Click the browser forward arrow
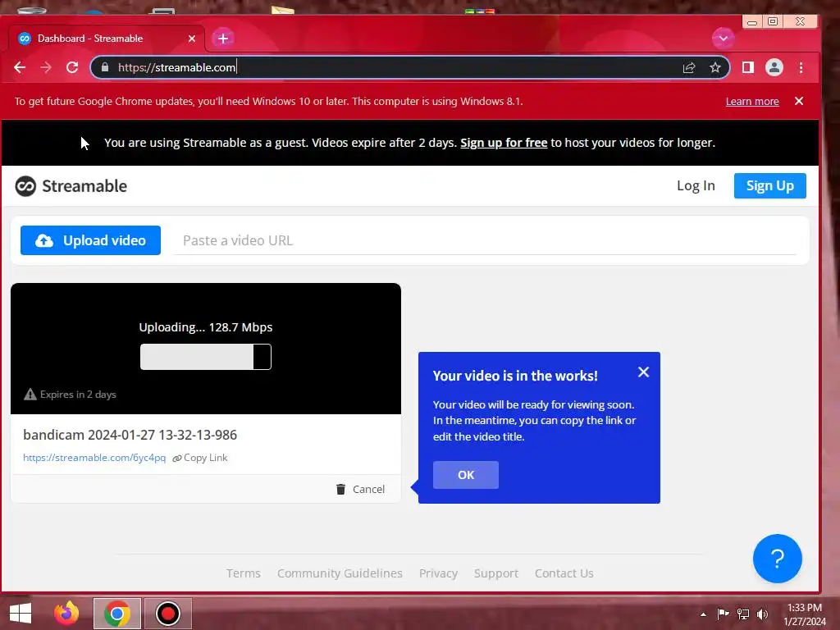This screenshot has height=630, width=840. click(x=46, y=67)
